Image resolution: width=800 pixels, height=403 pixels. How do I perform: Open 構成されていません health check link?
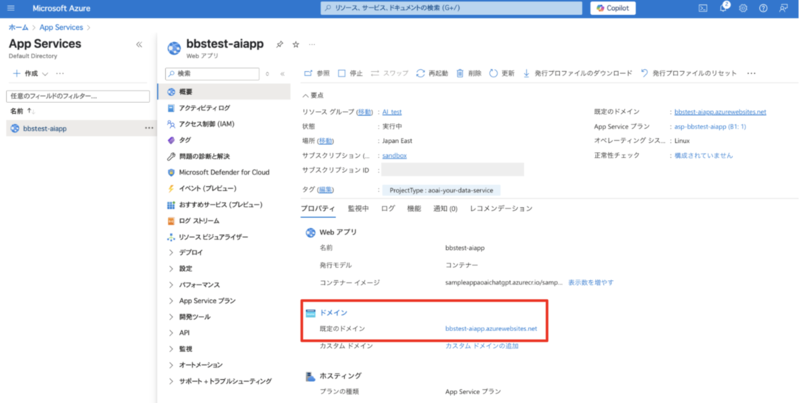(x=704, y=156)
